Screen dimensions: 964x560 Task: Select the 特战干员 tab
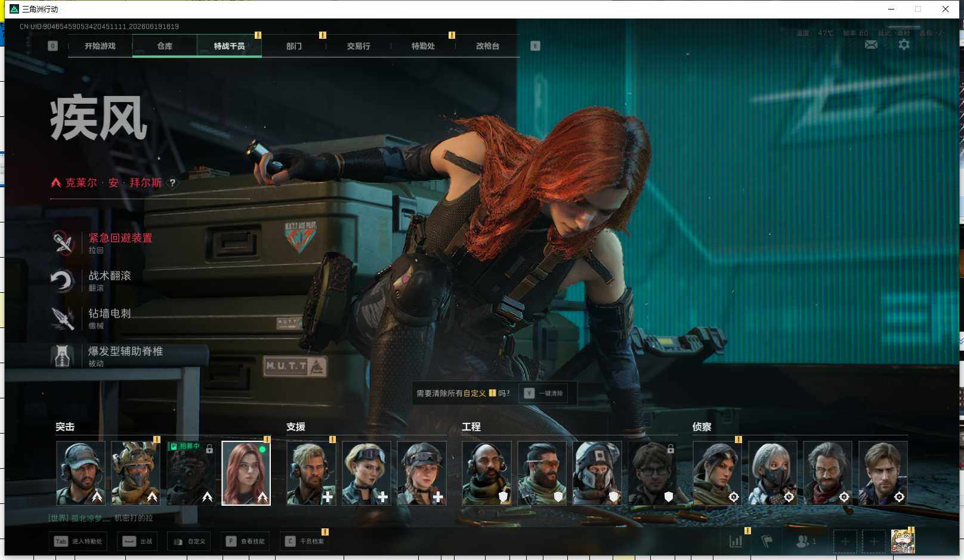(x=229, y=46)
